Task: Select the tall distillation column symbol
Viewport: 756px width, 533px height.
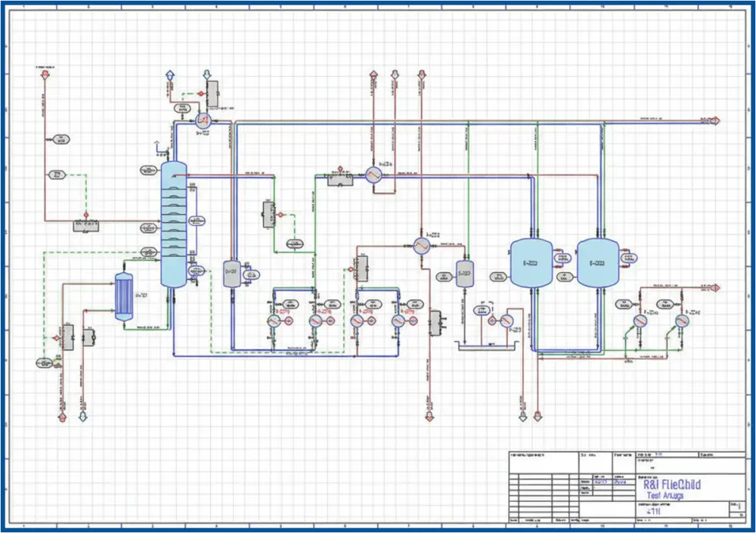Action: pyautogui.click(x=174, y=219)
